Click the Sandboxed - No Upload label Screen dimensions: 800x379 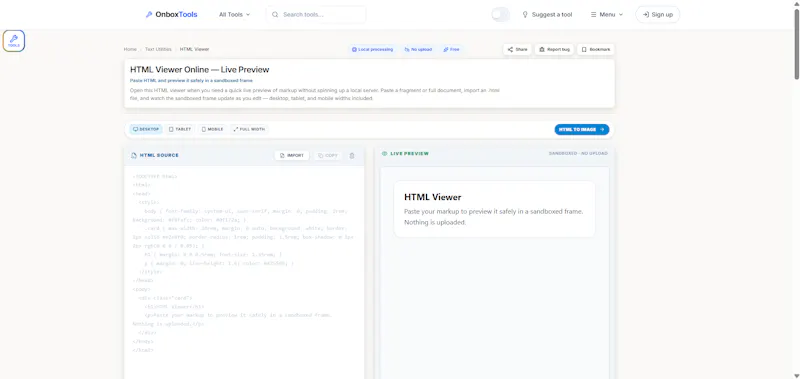pyautogui.click(x=578, y=153)
